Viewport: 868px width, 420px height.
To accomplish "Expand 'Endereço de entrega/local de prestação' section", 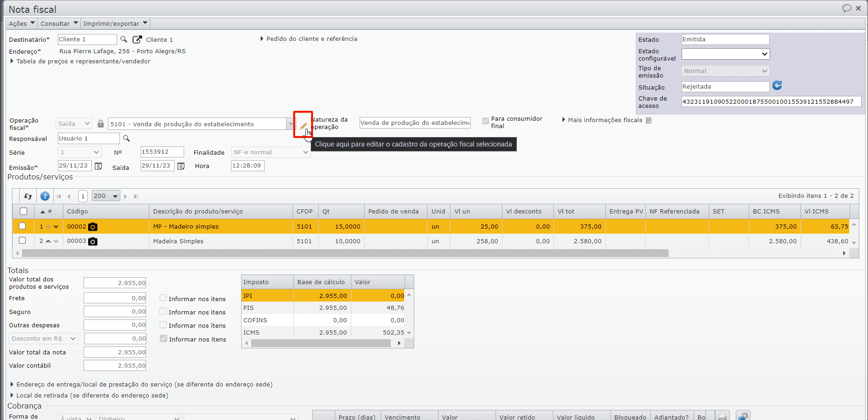I will coord(141,385).
